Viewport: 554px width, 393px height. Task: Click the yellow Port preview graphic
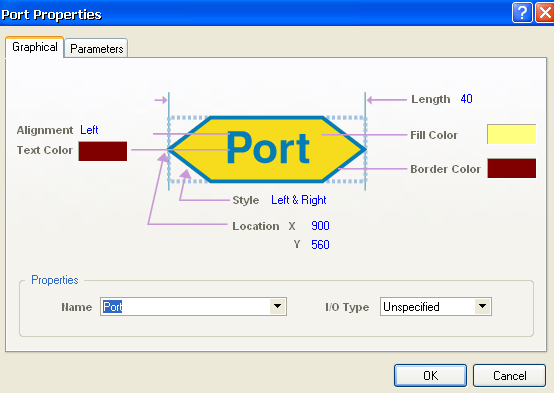coord(267,149)
